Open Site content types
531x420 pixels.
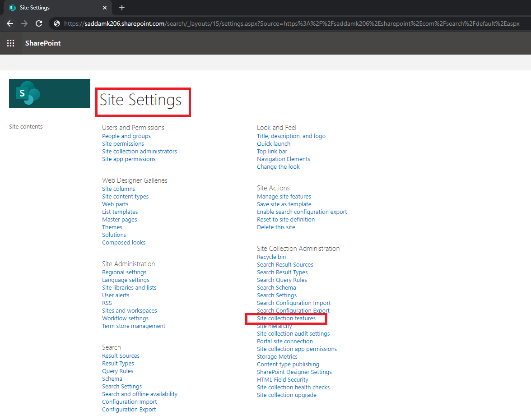tap(126, 197)
